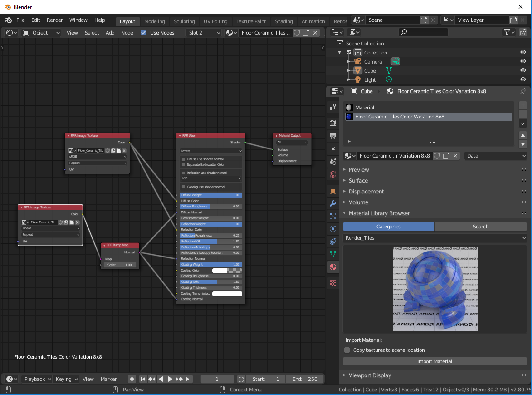Hide the Light object with its eye icon
The height and width of the screenshot is (395, 532).
click(x=523, y=80)
